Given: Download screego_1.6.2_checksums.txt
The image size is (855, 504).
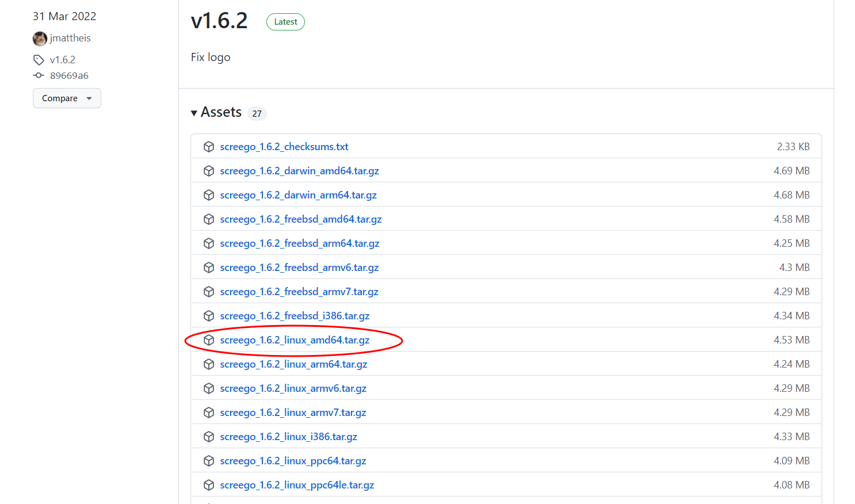Looking at the screenshot, I should [x=284, y=147].
